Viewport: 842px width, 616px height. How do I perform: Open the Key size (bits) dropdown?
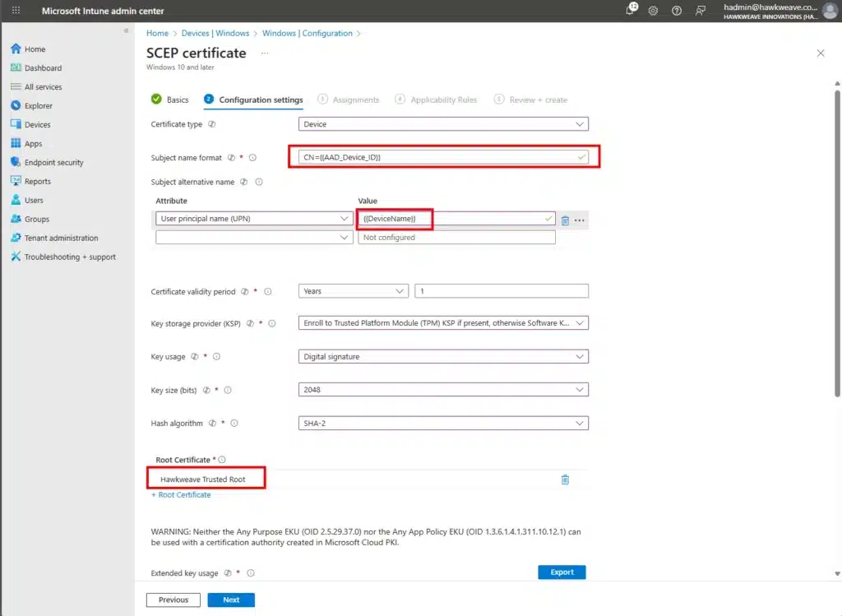[x=442, y=390]
